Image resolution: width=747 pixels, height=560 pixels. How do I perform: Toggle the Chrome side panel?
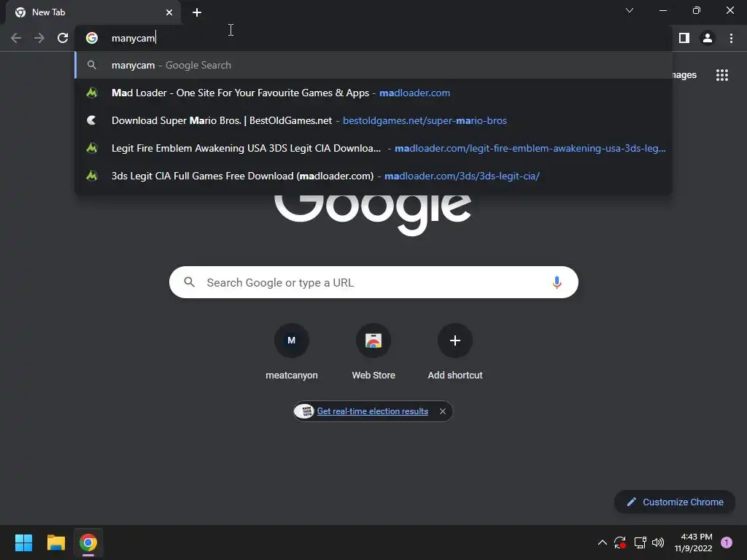coord(684,38)
